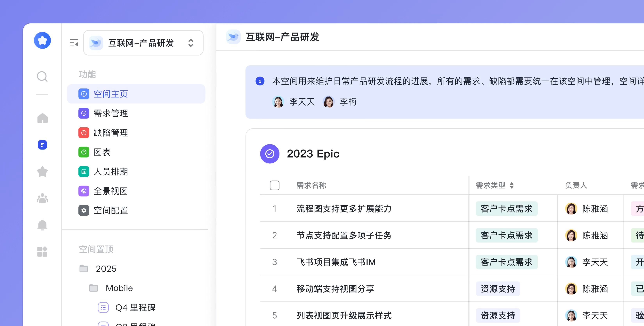
Task: Click the gray 空间配置 gear icon
Action: coord(84,210)
